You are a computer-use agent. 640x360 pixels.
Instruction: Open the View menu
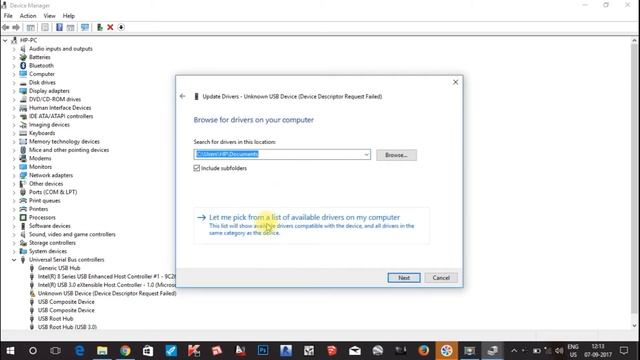click(49, 16)
